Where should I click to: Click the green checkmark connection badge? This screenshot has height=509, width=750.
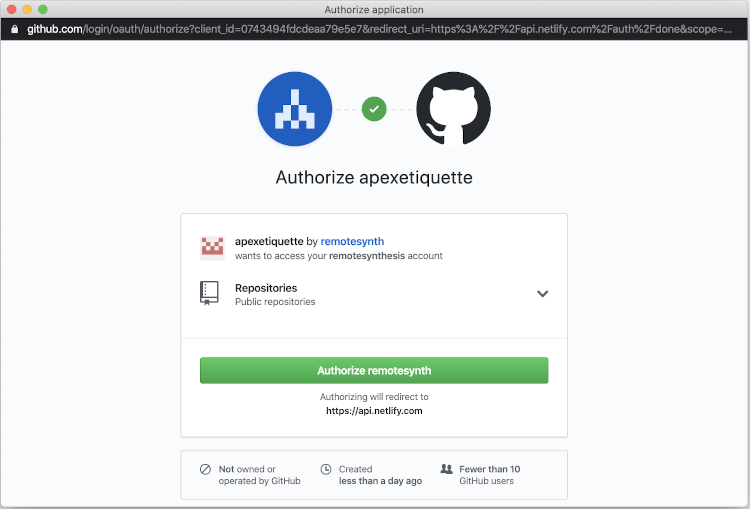(x=374, y=109)
